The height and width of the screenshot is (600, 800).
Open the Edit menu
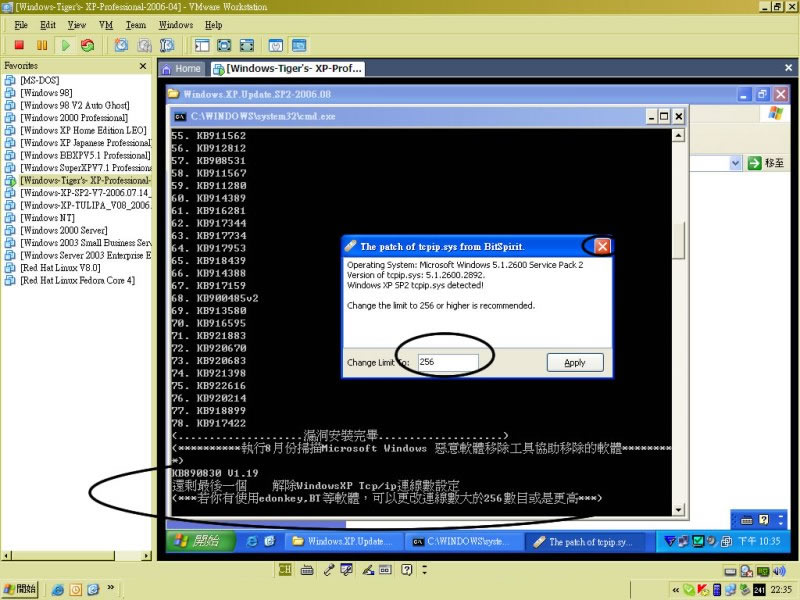click(48, 25)
